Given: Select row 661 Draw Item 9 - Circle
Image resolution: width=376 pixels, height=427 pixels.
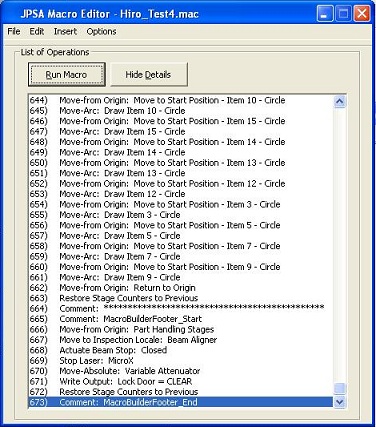Looking at the screenshot, I should point(181,277).
